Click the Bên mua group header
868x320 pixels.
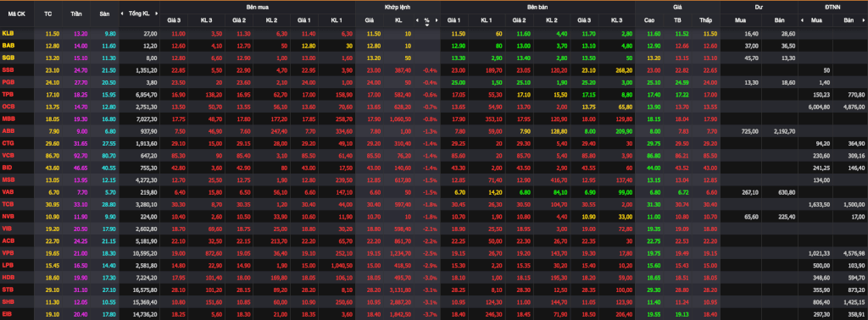click(x=258, y=7)
